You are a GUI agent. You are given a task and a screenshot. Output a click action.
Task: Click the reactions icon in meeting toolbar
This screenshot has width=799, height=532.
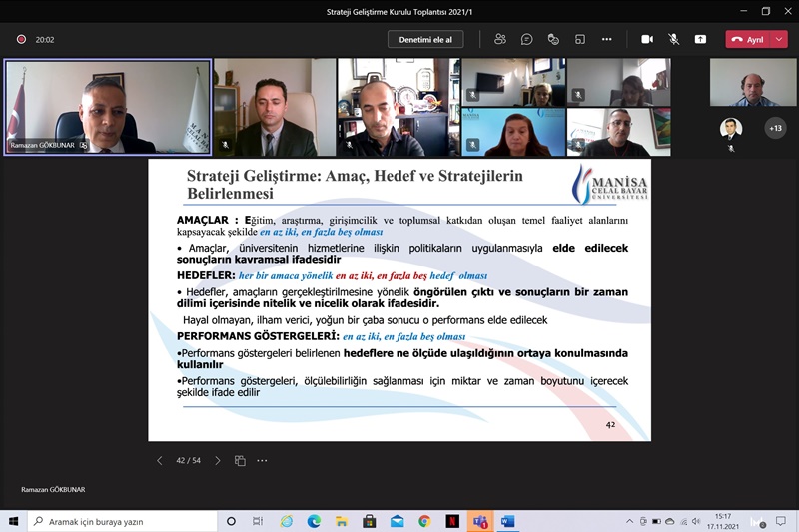[553, 39]
